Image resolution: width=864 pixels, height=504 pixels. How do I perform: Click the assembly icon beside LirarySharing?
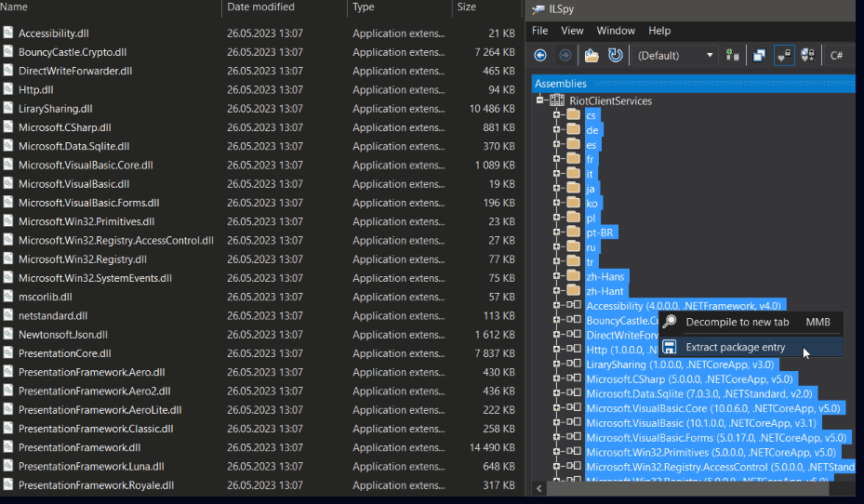click(x=574, y=364)
